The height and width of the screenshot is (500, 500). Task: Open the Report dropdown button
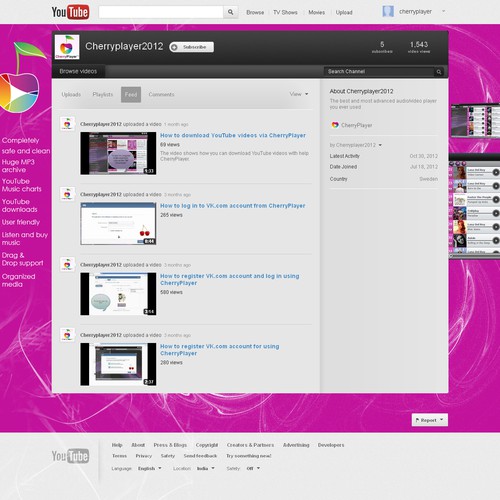coord(430,420)
